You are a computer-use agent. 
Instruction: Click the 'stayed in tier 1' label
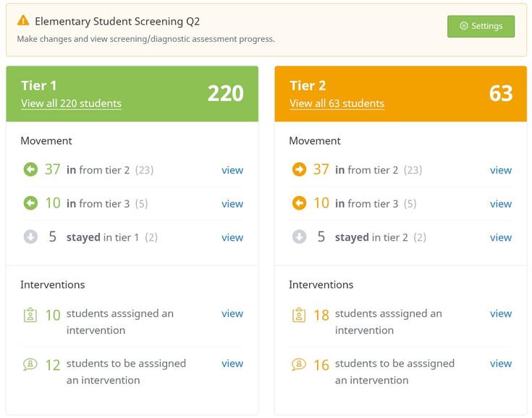pos(103,237)
